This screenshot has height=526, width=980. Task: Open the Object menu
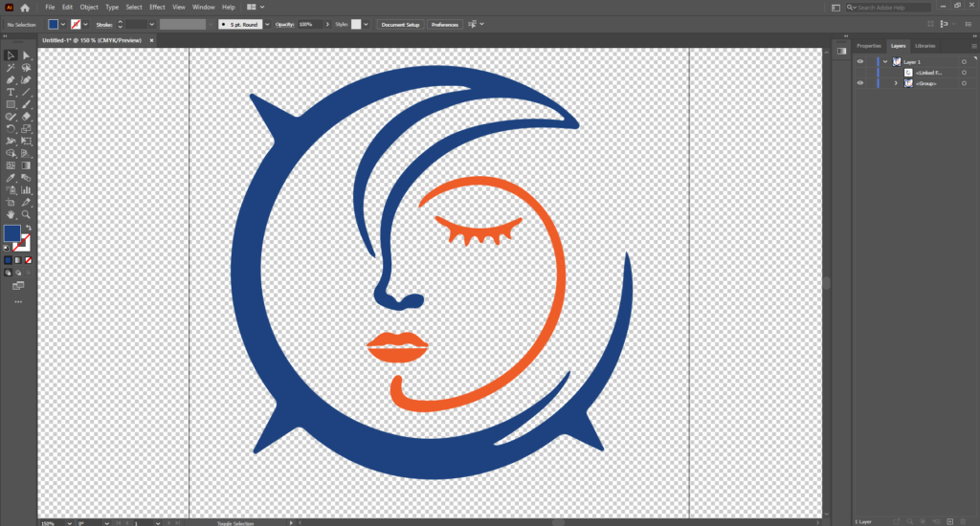89,8
